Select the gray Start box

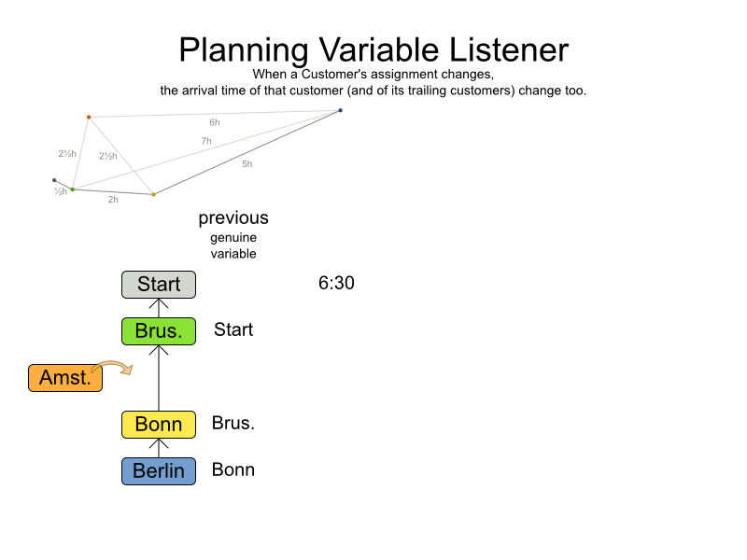159,285
